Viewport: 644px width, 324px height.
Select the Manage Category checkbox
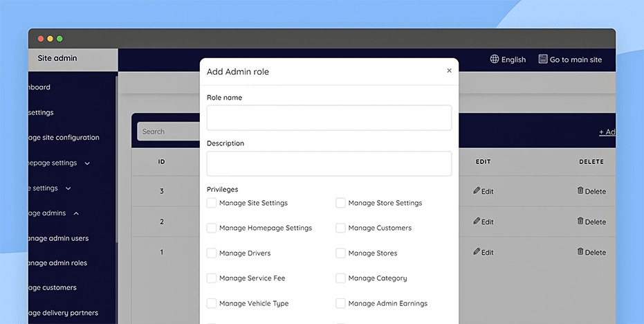(340, 278)
